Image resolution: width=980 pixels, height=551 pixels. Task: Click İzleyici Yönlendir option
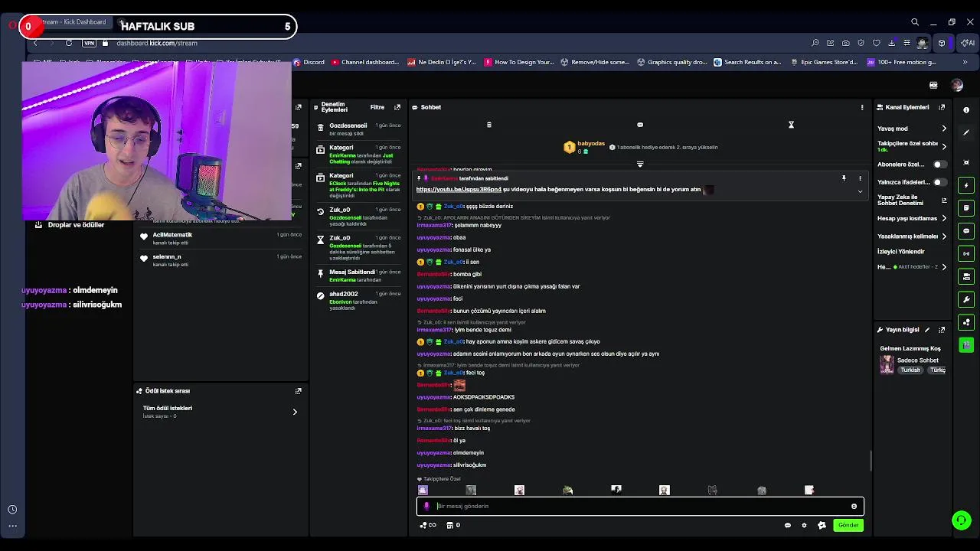pyautogui.click(x=900, y=252)
